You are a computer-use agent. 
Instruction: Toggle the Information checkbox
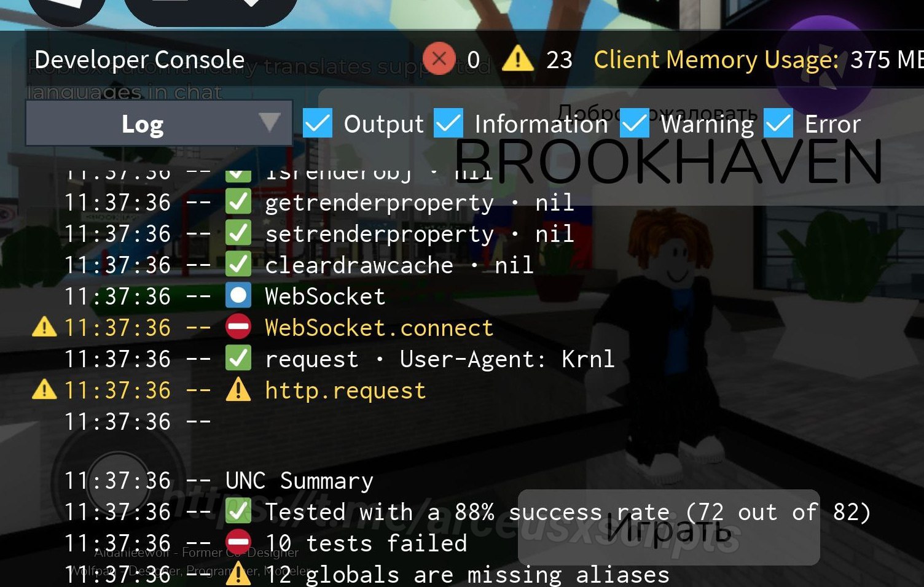tap(448, 123)
